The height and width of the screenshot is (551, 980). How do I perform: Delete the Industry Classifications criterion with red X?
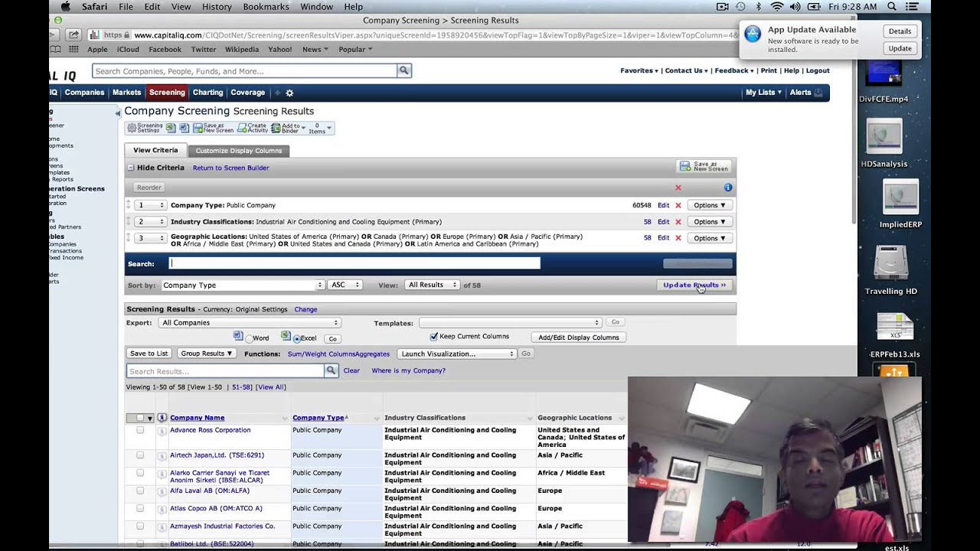coord(678,222)
